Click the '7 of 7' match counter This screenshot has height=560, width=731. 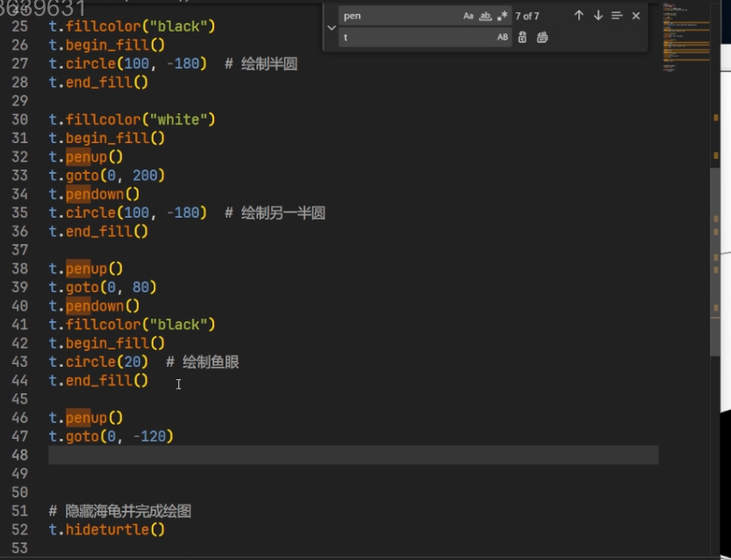click(x=527, y=16)
